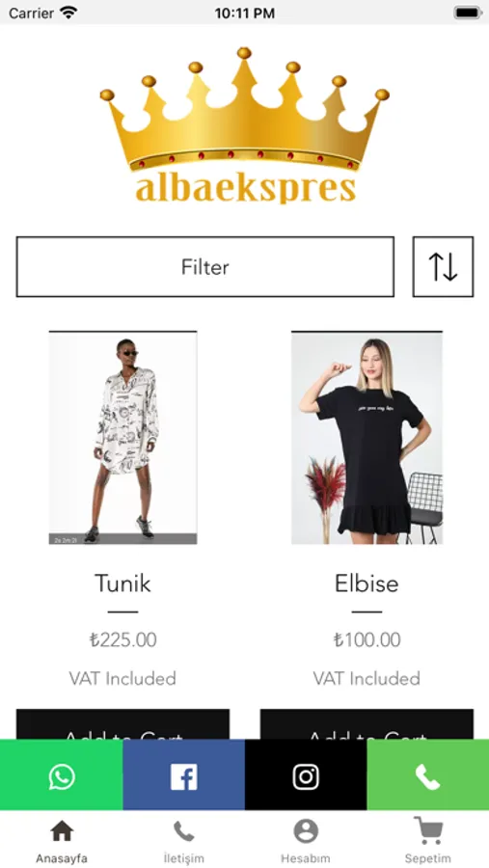Open the Instagram profile icon
This screenshot has height=868, width=489.
tap(306, 776)
